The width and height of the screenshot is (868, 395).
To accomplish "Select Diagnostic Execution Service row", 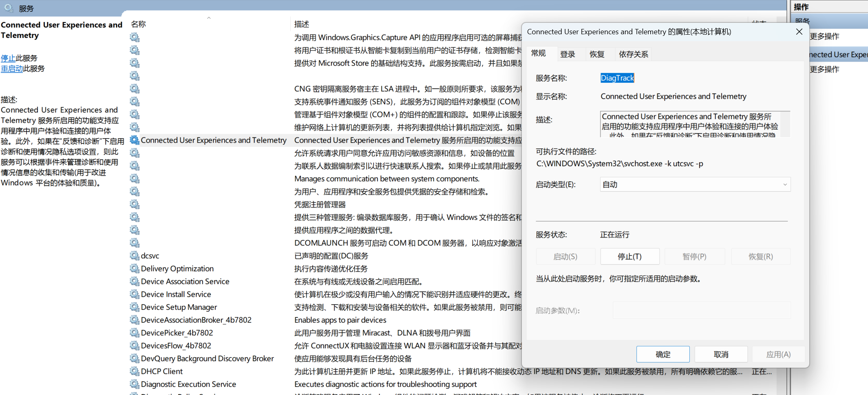I will coord(188,384).
